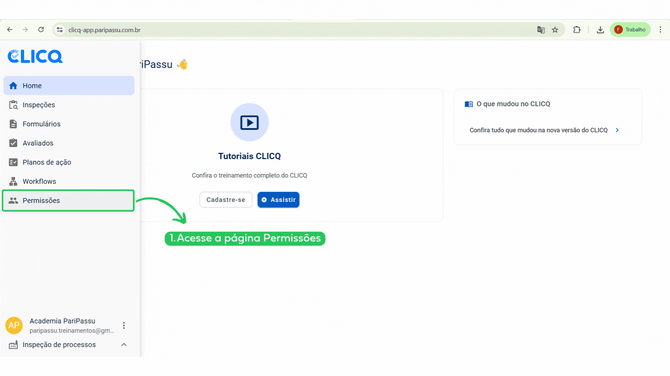Click the CLICQ logo
670x376 pixels.
click(x=35, y=56)
